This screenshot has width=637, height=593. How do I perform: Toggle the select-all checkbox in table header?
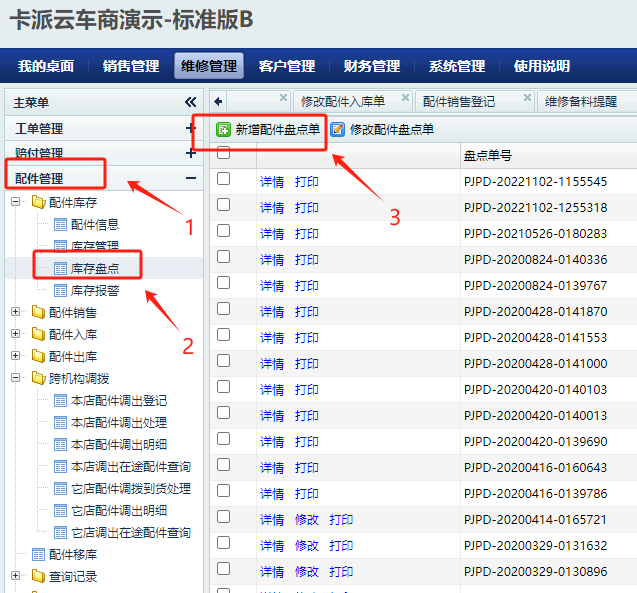224,153
